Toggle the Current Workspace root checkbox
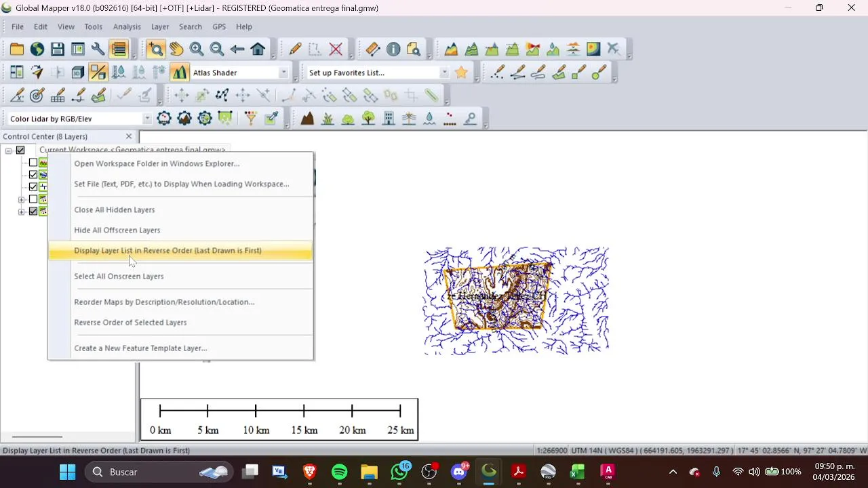This screenshot has width=868, height=488. tap(20, 150)
